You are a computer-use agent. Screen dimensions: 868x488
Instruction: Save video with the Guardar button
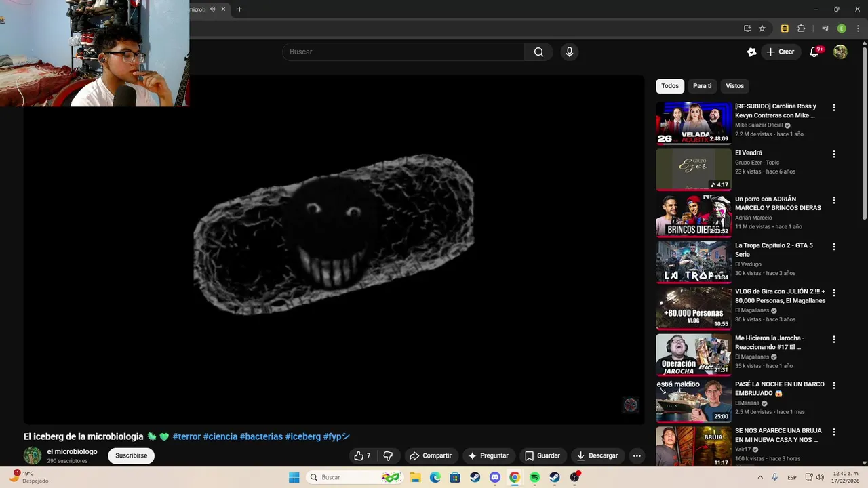click(542, 456)
